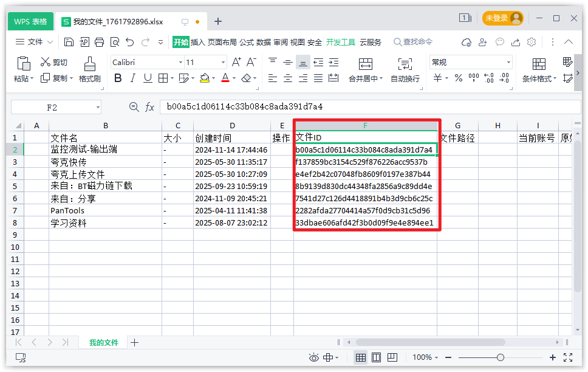
Task: Click the undo arrow in quick toolbar
Action: 129,42
